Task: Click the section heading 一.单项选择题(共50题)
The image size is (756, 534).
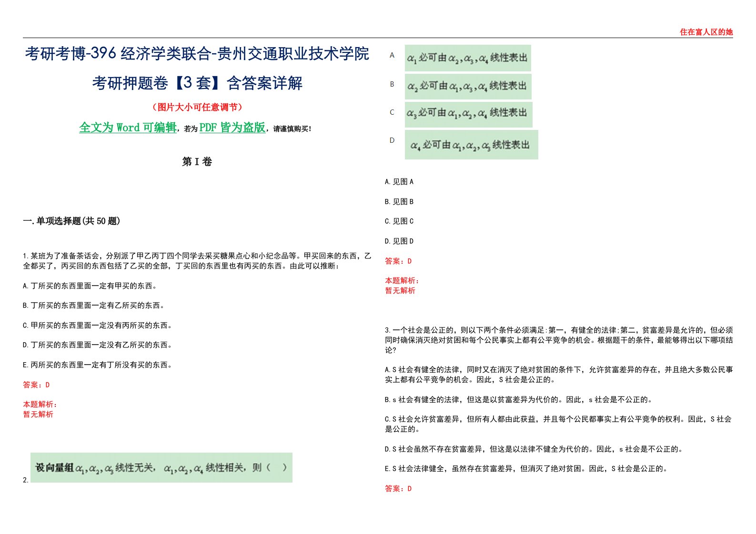Action: pyautogui.click(x=71, y=221)
